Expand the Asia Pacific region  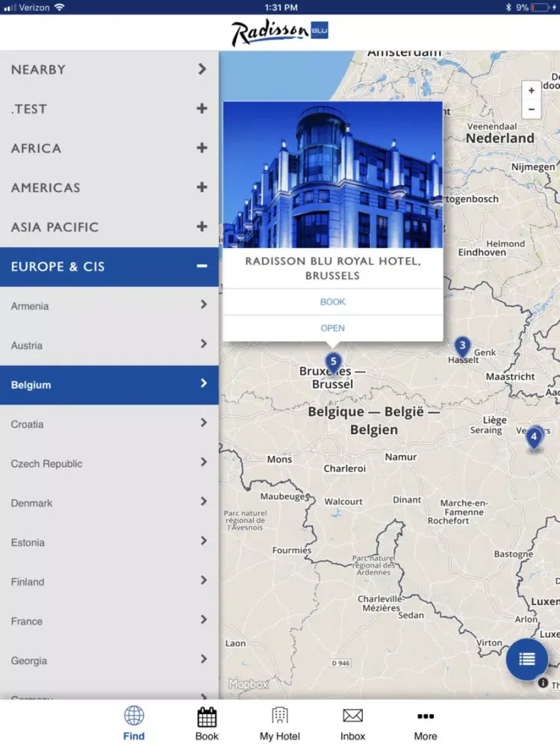(109, 227)
